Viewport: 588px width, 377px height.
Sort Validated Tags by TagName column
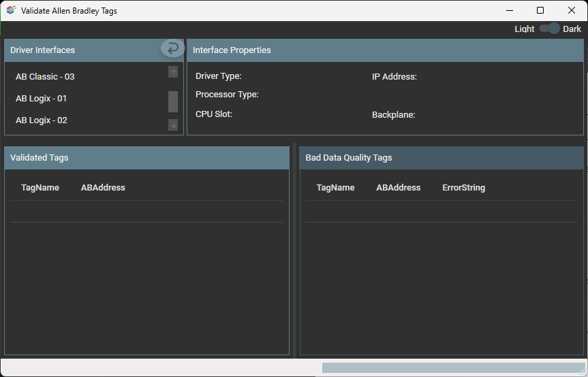click(x=40, y=188)
